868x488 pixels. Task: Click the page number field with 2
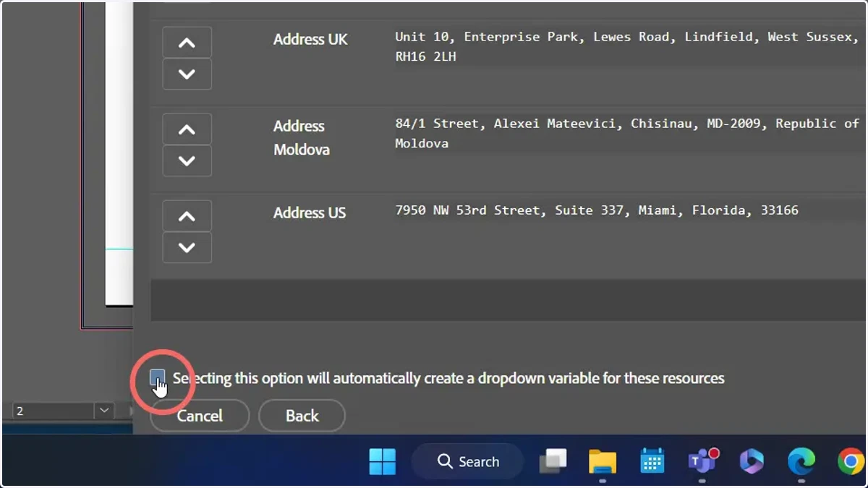click(x=54, y=411)
